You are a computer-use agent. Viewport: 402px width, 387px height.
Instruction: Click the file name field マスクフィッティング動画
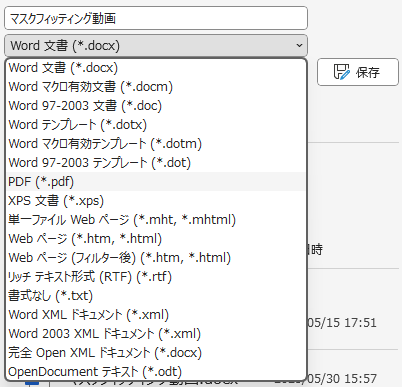156,18
